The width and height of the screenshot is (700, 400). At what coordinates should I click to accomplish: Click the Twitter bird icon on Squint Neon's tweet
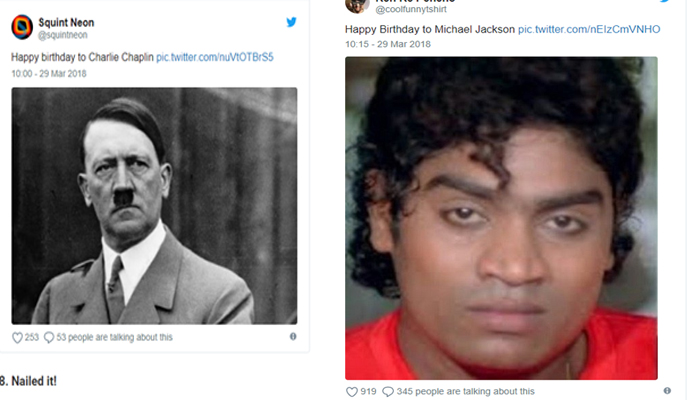click(291, 22)
